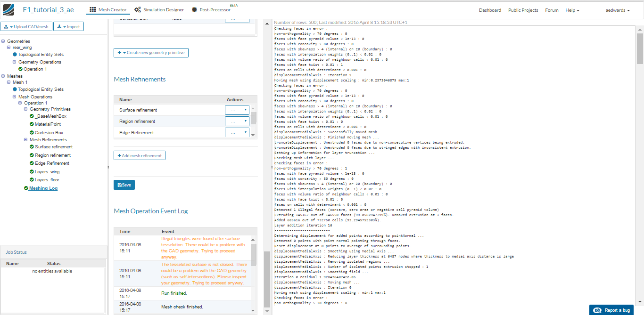Click blue dot of Mesh 1 Topological Entity Sets
This screenshot has height=315, width=644.
[x=15, y=89]
